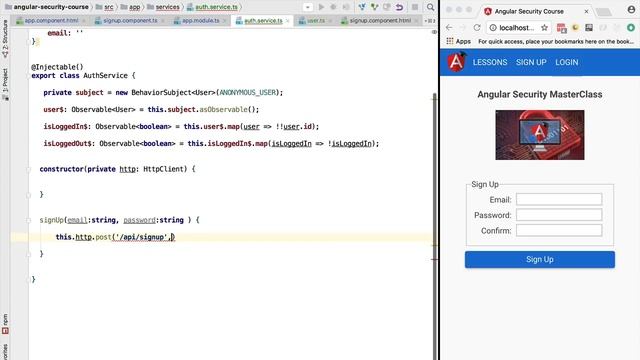
Task: Focus the Confirm input field
Action: pyautogui.click(x=559, y=230)
